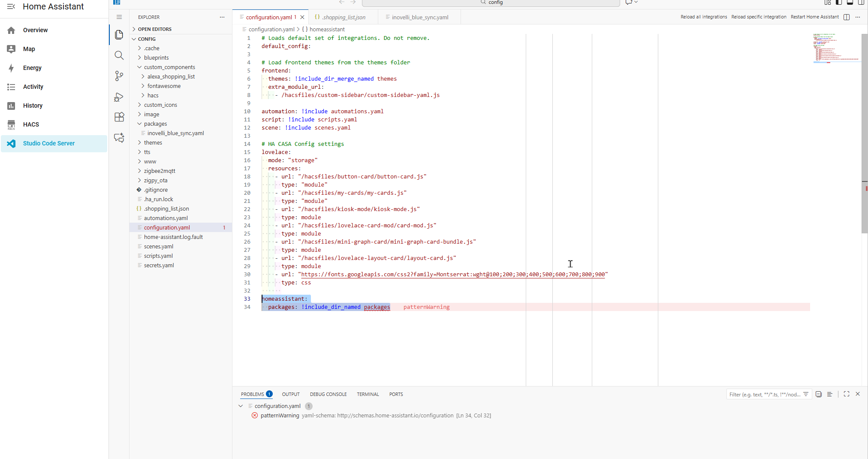Image resolution: width=868 pixels, height=459 pixels.
Task: Open the VS Code hamburger menu
Action: 119,17
